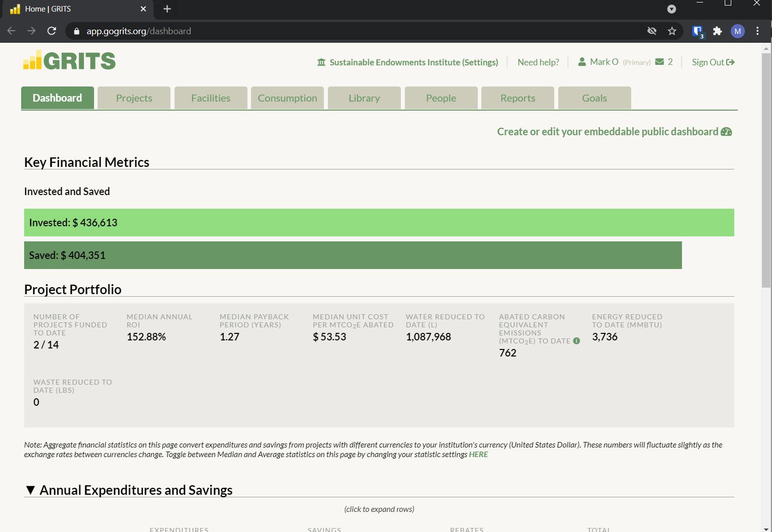This screenshot has width=772, height=532.
Task: Click the GRITS logo icon
Action: (31, 60)
